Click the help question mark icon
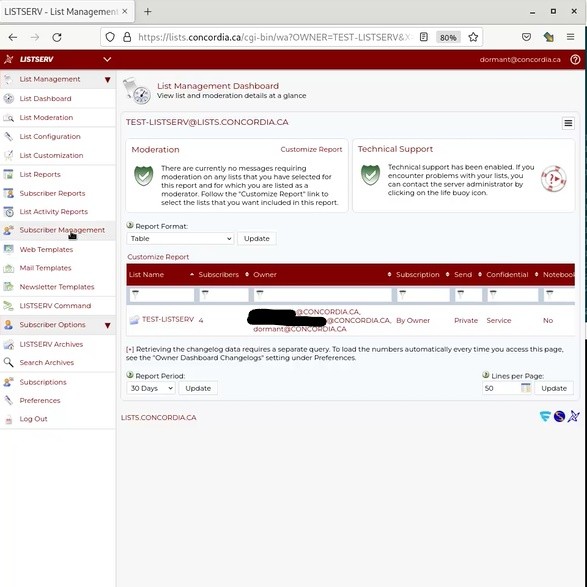Image resolution: width=587 pixels, height=587 pixels. click(575, 60)
